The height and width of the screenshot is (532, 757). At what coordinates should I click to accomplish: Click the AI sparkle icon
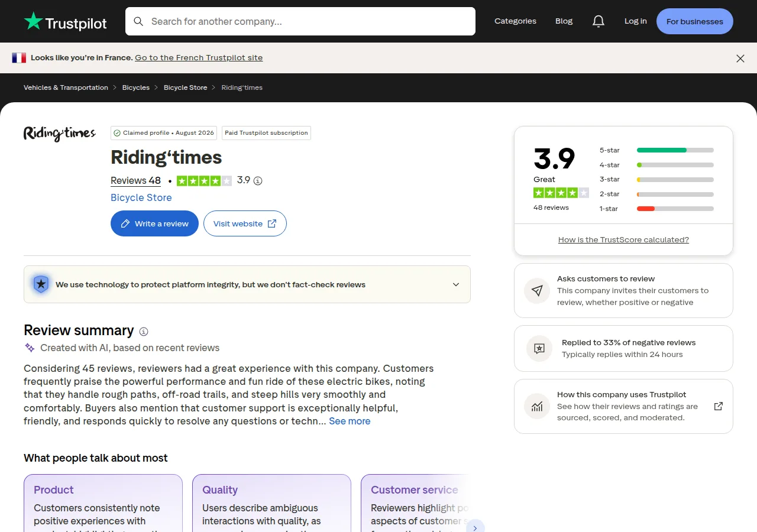tap(30, 348)
